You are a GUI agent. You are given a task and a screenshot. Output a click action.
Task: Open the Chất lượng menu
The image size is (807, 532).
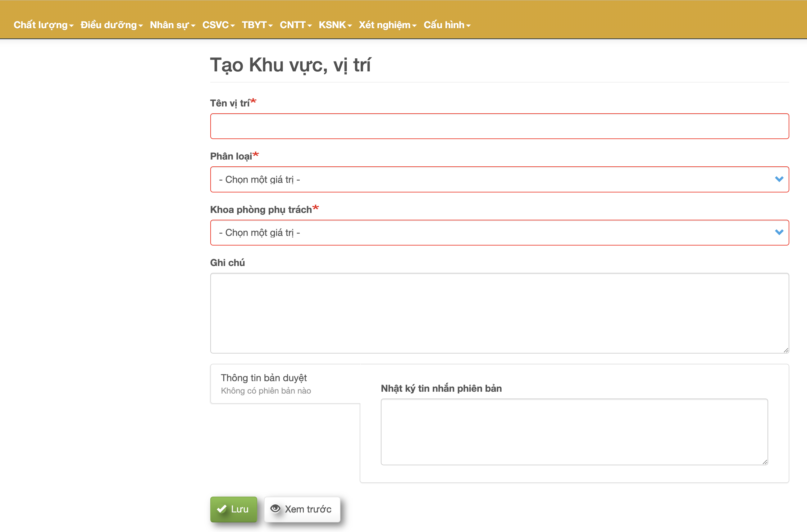click(x=43, y=25)
